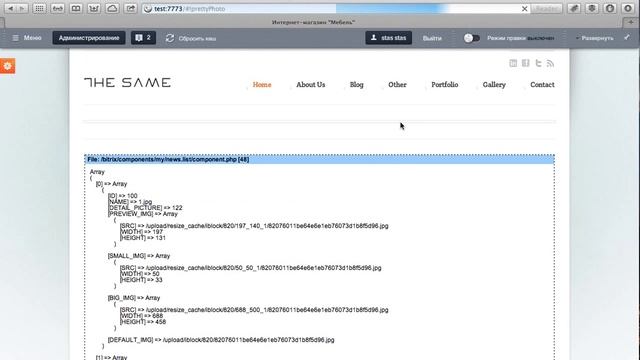This screenshot has height=360, width=640.
Task: Open the LinkedIn social icon
Action: tap(513, 63)
